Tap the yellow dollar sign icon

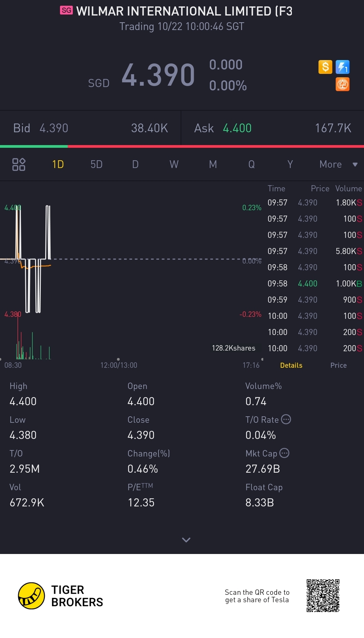click(x=325, y=67)
